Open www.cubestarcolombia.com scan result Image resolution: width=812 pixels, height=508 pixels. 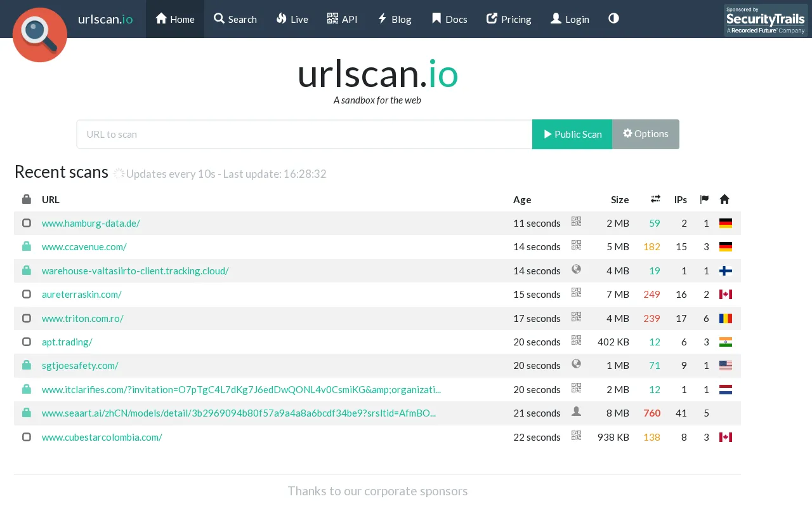pyautogui.click(x=102, y=437)
